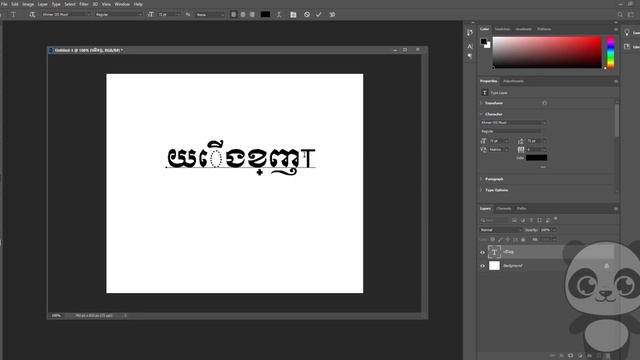Click the Learn lightbulb panel icon
640x360 pixels.
627,33
